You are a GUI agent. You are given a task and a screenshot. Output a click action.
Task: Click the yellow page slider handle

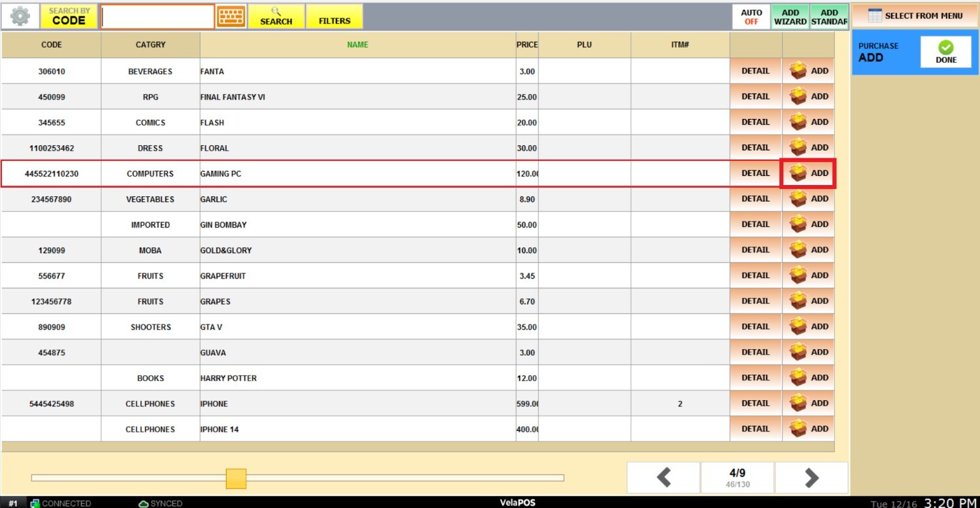point(236,478)
